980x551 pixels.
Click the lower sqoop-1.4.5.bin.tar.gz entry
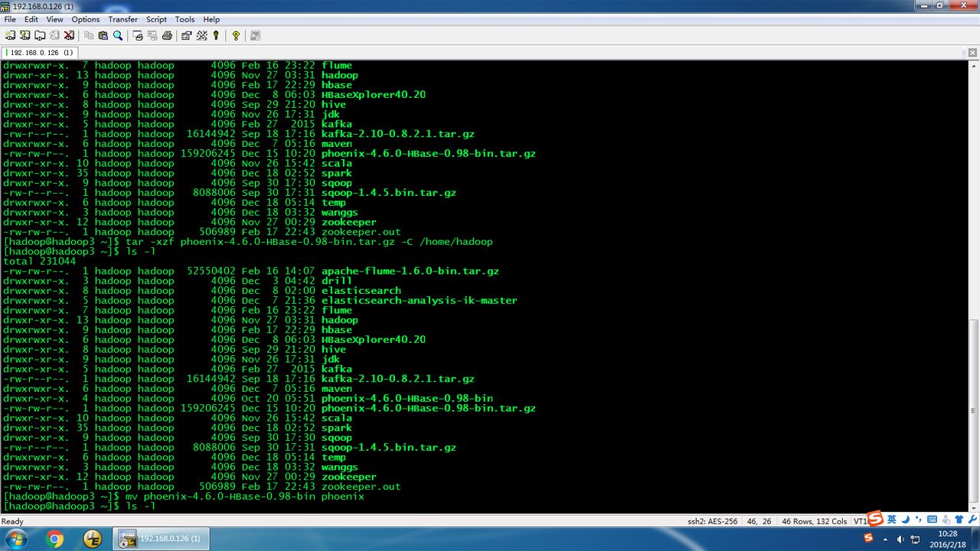point(389,448)
